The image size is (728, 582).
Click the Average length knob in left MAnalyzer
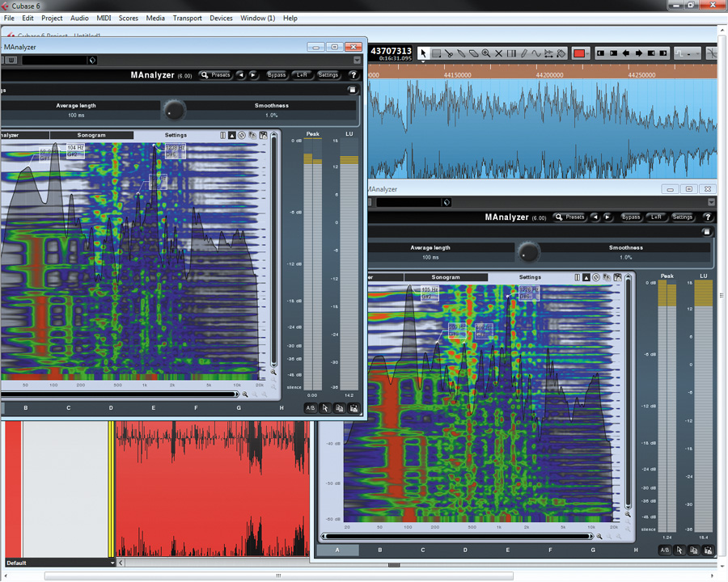coord(173,110)
